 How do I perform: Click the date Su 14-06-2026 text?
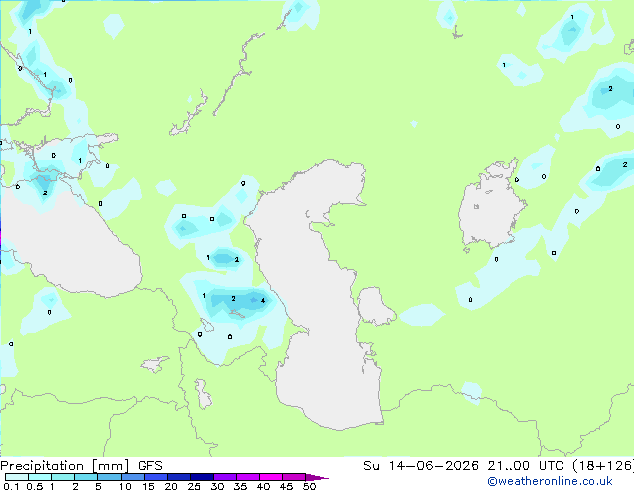click(421, 466)
